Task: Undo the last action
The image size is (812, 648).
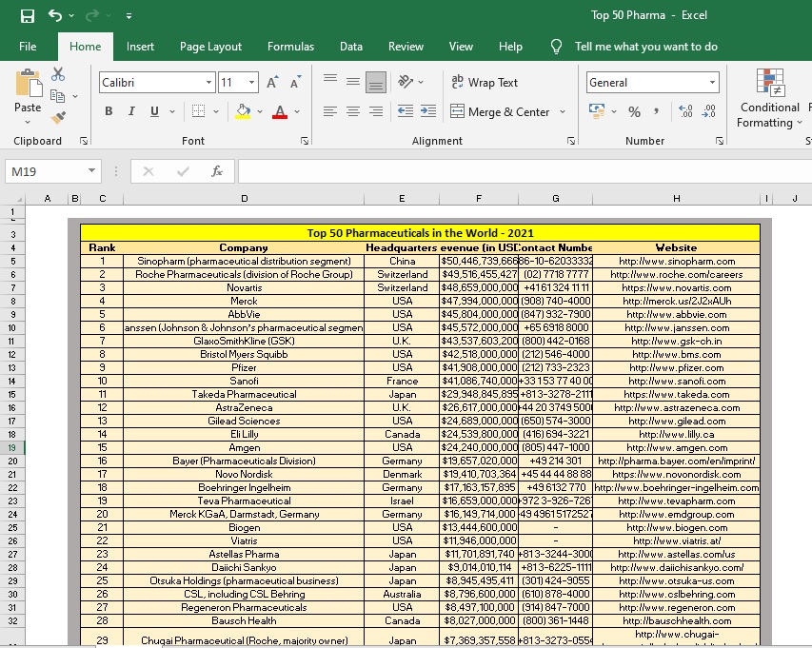Action: (x=55, y=15)
